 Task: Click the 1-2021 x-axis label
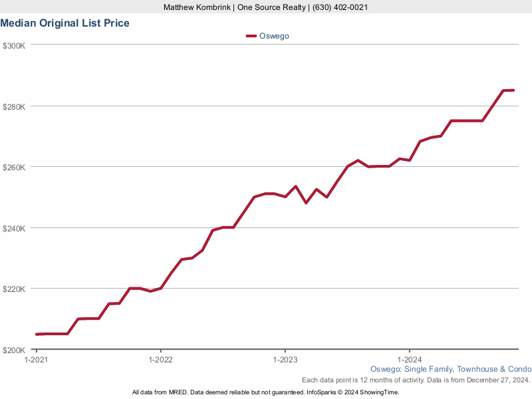pos(36,360)
